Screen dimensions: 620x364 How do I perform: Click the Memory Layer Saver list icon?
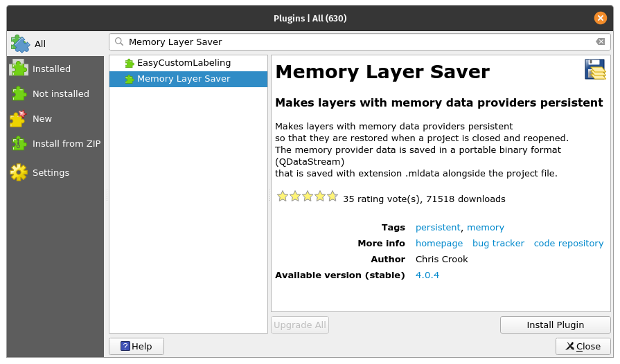click(x=130, y=79)
